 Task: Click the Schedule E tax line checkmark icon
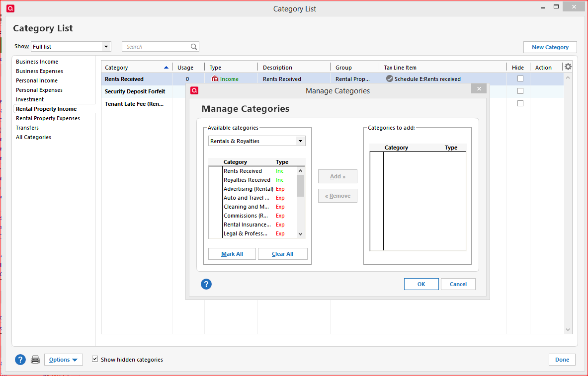click(390, 79)
